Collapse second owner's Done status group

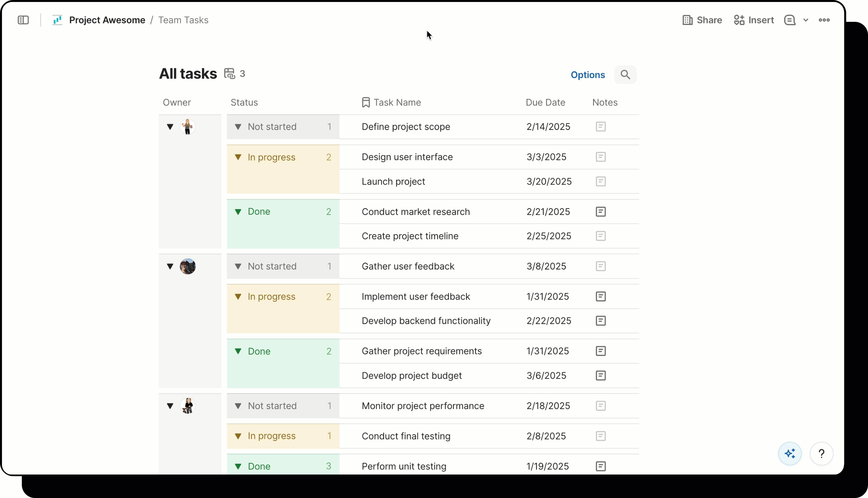coord(238,351)
